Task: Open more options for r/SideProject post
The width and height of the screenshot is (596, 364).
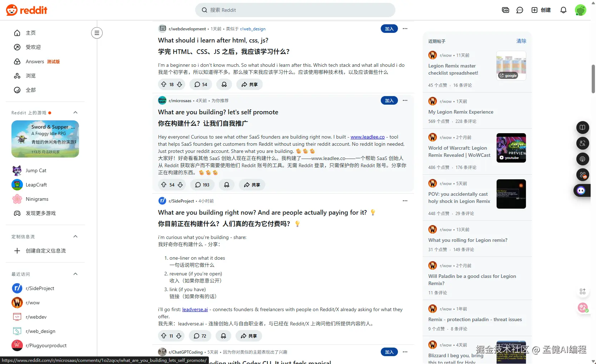Action: point(405,201)
